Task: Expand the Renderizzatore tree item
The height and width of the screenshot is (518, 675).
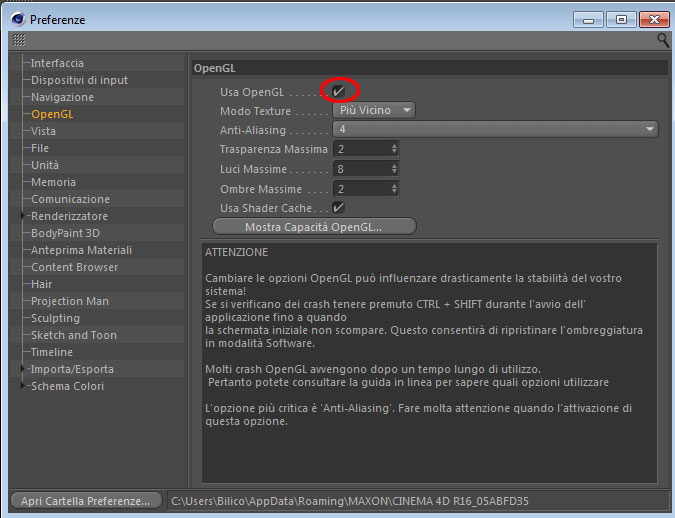Action: (x=22, y=216)
